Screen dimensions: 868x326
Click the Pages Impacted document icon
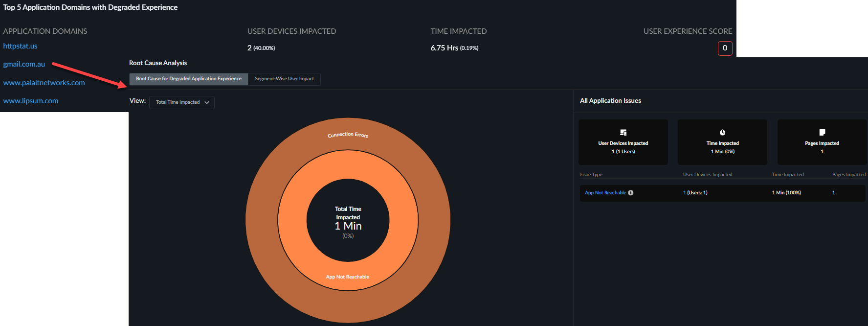pyautogui.click(x=822, y=133)
